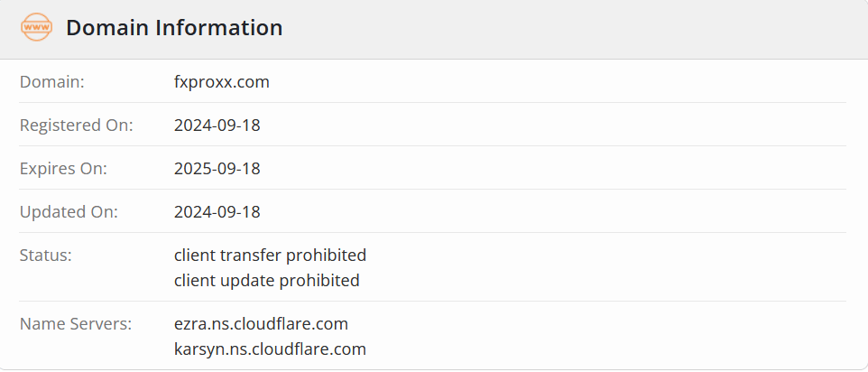The height and width of the screenshot is (372, 868).
Task: Click the Domain Information heading
Action: (x=174, y=28)
